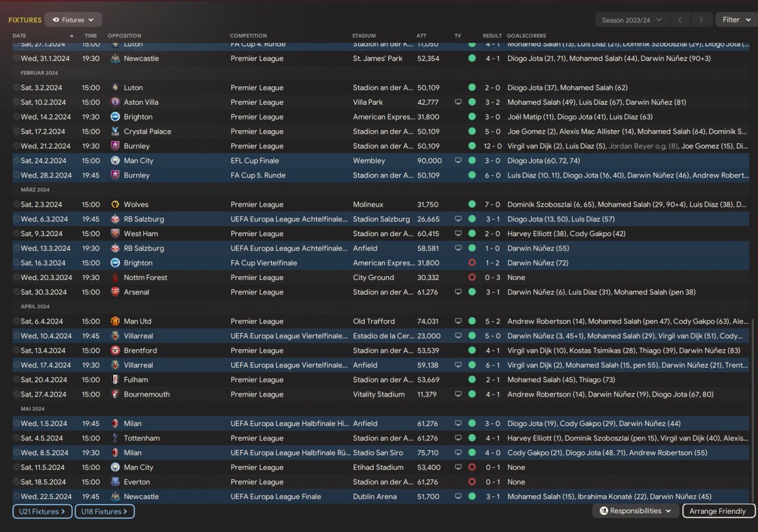Click the TV icon on the West Ham row

tap(458, 234)
